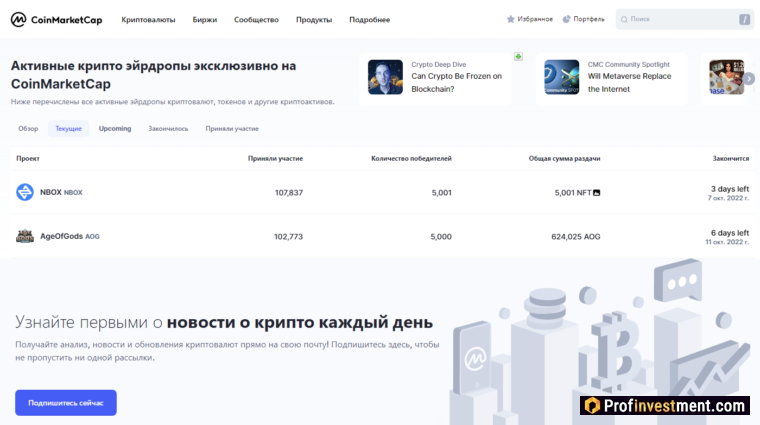Switch to the Обзор tab

pyautogui.click(x=28, y=128)
